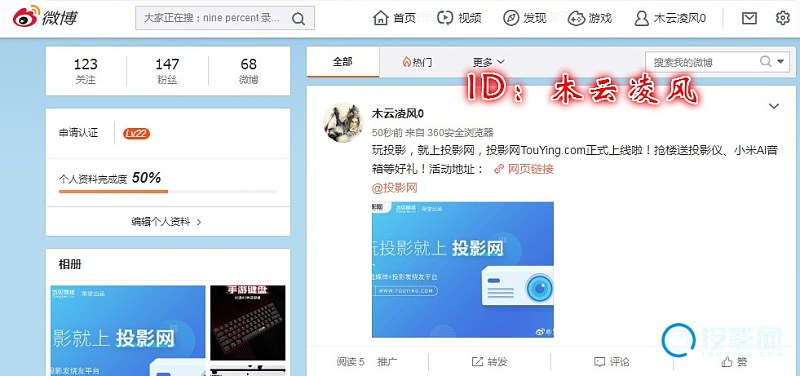Open the 视频 video icon

pos(445,18)
